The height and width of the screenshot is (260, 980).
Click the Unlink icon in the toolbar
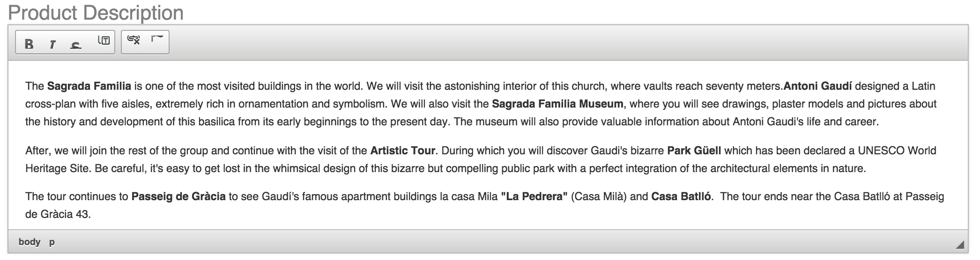[x=134, y=40]
